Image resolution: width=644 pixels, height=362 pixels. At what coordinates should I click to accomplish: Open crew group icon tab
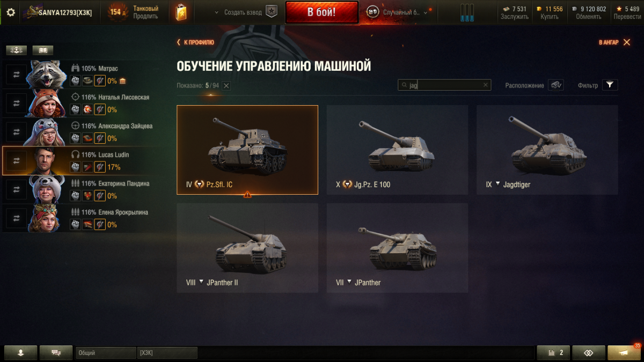pyautogui.click(x=17, y=50)
